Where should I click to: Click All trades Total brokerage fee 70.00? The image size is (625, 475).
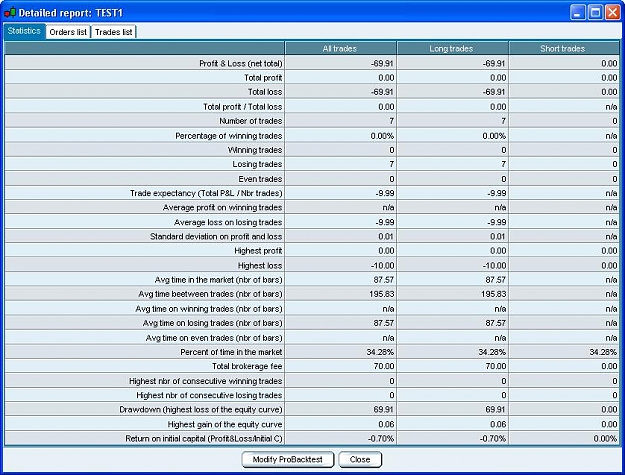pyautogui.click(x=384, y=366)
